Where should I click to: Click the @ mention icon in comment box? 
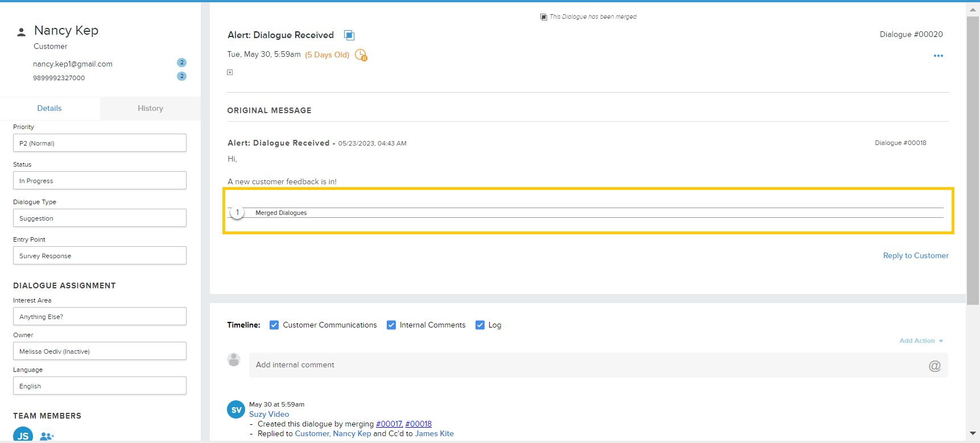coord(934,366)
